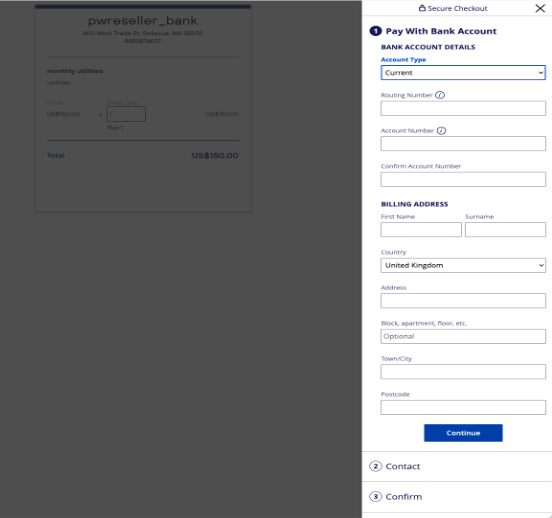Screen dimensions: 552x518
Task: Close the Secure Checkout panel
Action: point(540,8)
